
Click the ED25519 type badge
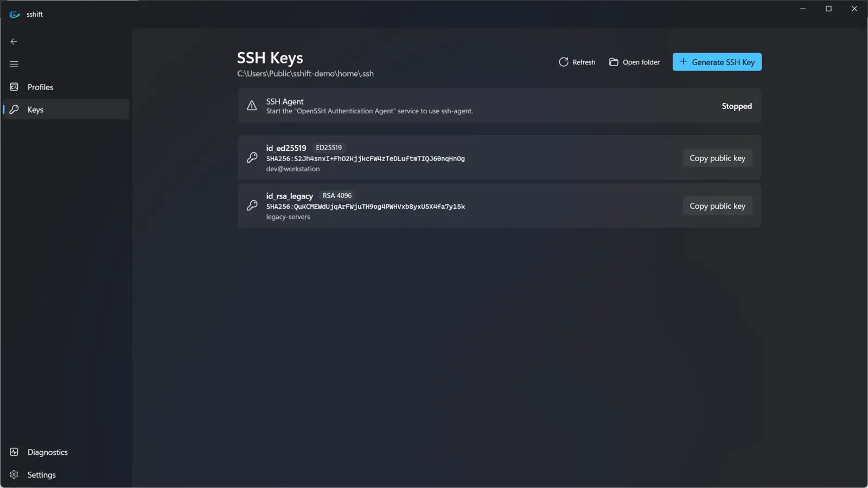tap(329, 147)
